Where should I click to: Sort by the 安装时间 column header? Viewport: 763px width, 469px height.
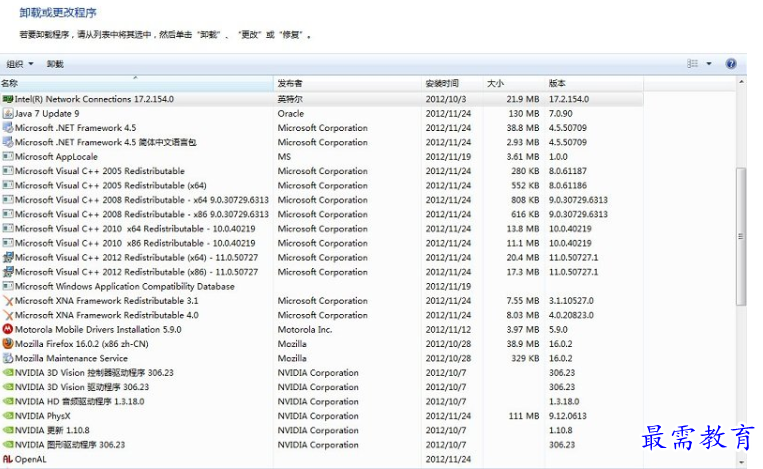(x=452, y=83)
